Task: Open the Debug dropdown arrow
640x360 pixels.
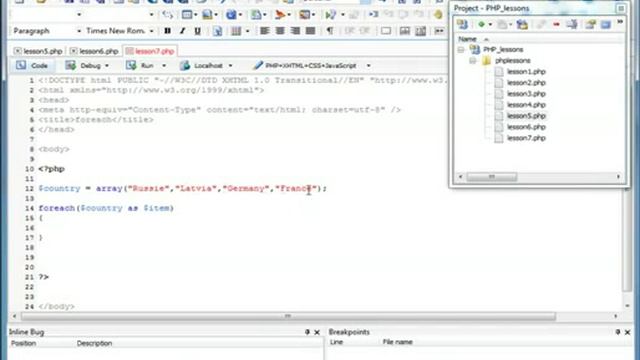Action: coord(107,66)
